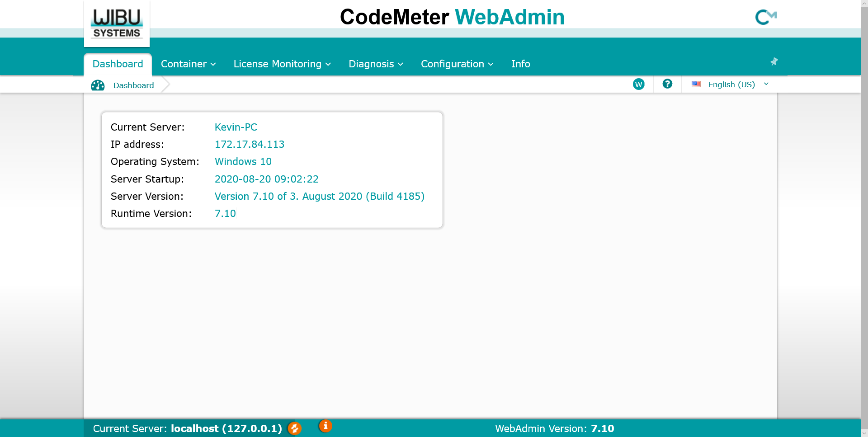Click the Server Startup label
The height and width of the screenshot is (437, 868).
tap(147, 179)
